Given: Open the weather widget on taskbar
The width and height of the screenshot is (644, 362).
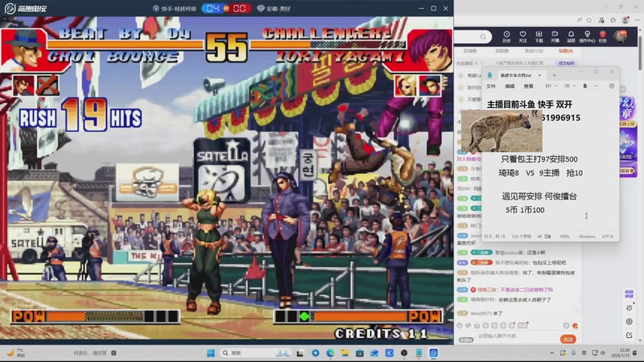Looking at the screenshot, I should coord(15,353).
